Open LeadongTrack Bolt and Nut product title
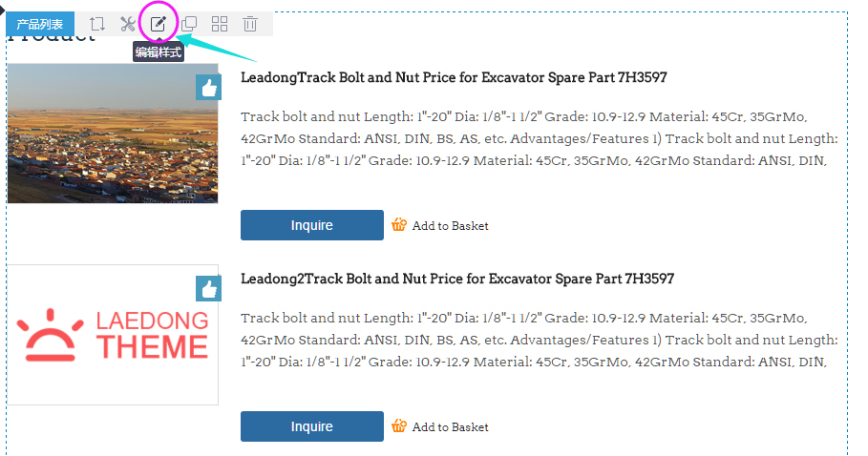The height and width of the screenshot is (456, 868). (459, 77)
